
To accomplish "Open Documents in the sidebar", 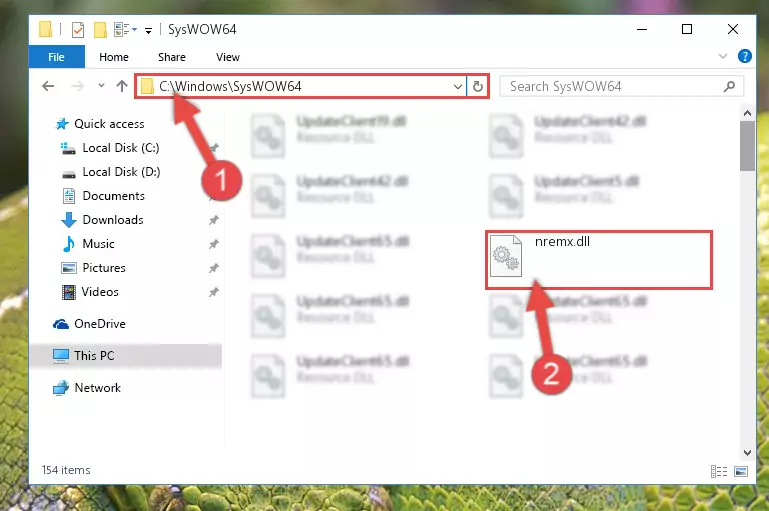I will click(103, 196).
